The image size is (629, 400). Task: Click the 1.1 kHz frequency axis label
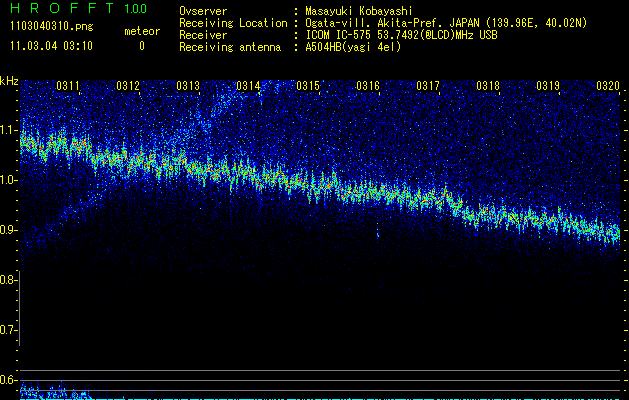(8, 130)
